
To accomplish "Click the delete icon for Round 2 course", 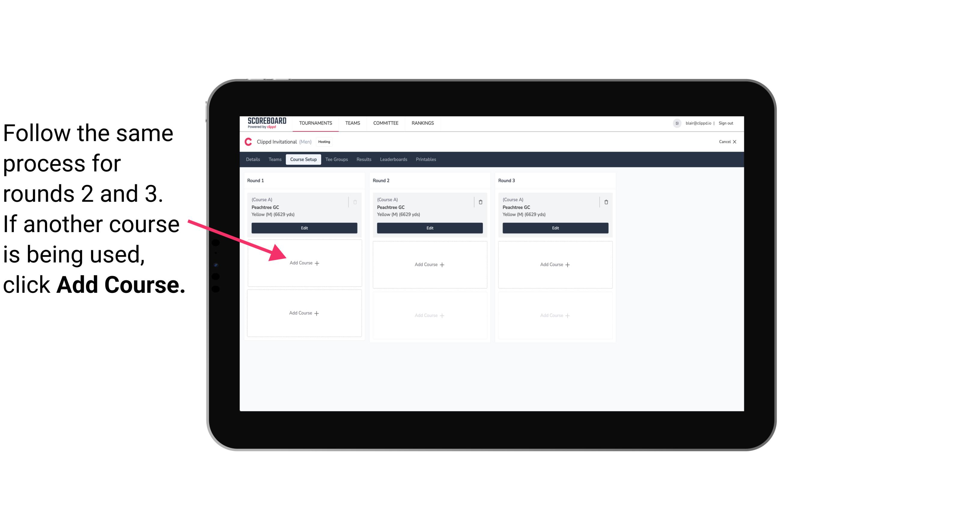I will click(480, 202).
